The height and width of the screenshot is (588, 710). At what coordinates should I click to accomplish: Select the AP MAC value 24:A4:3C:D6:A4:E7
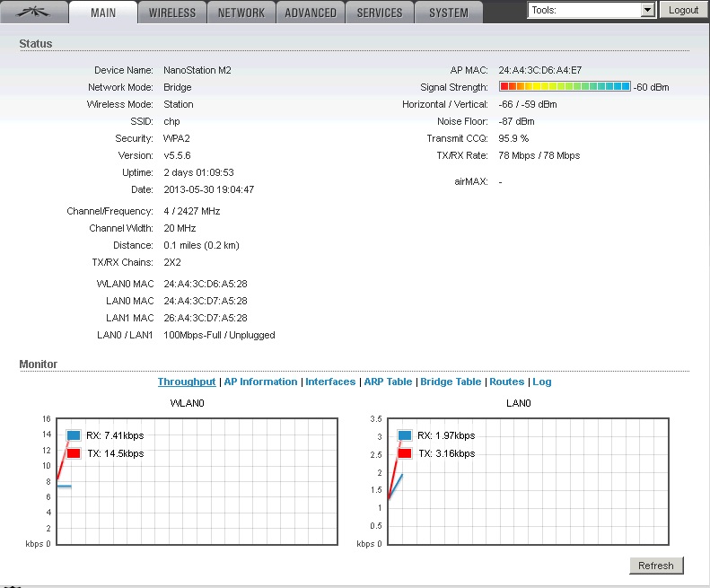pyautogui.click(x=540, y=70)
